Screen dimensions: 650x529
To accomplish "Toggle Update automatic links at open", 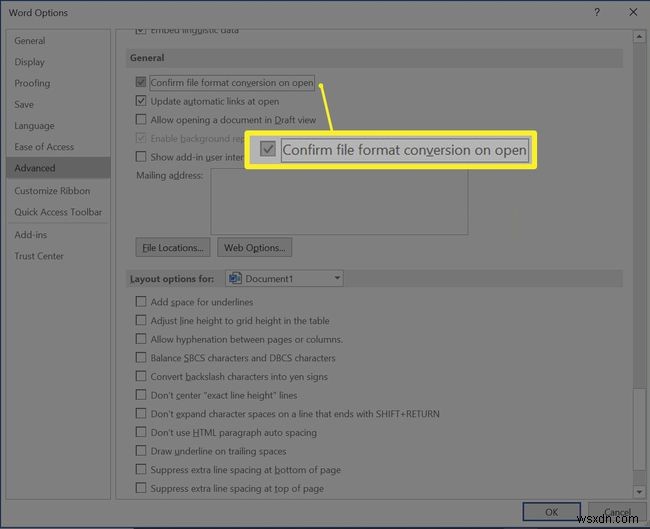I will coord(141,100).
